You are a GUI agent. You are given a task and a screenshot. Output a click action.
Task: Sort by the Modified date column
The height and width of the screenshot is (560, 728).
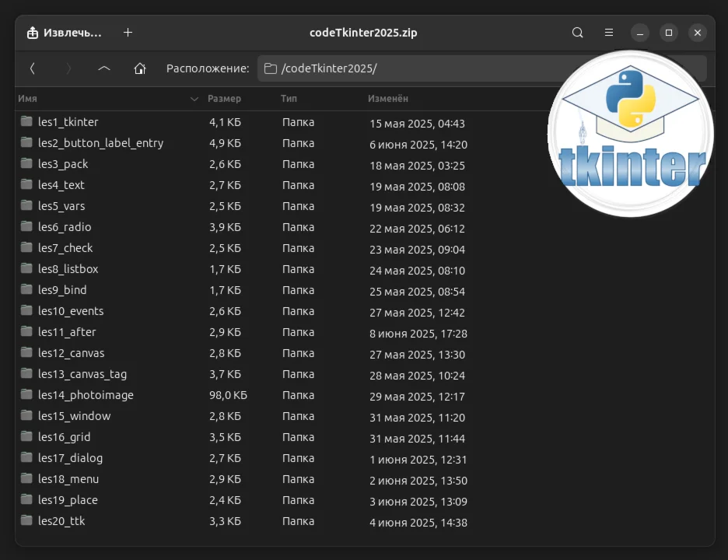[x=387, y=99]
